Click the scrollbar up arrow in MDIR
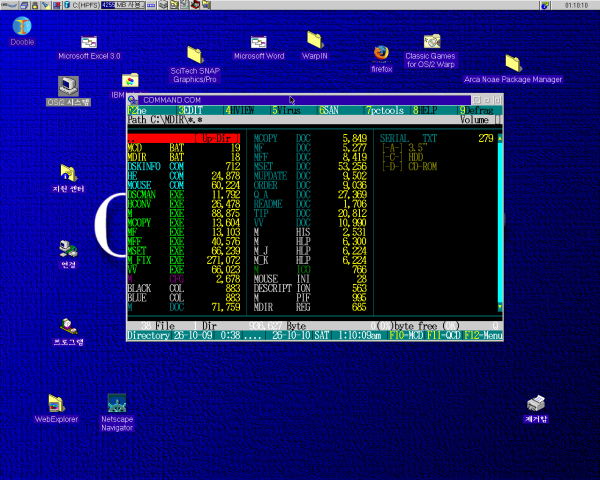Viewport: 600px width, 480px height. (500, 138)
